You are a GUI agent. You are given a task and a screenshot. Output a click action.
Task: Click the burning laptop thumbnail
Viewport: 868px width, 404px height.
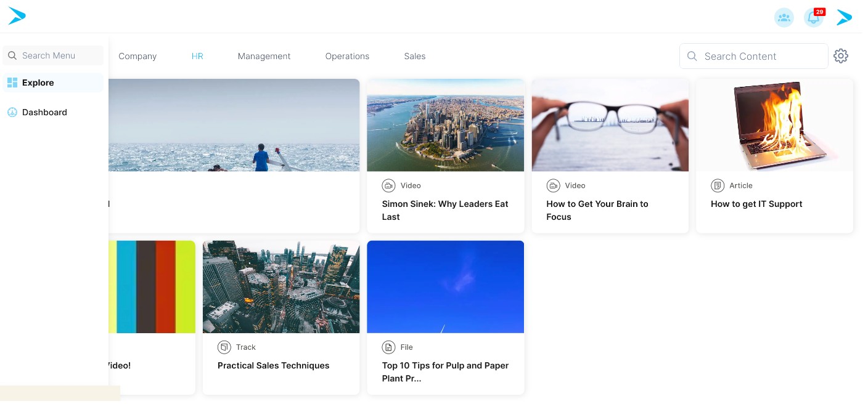tap(774, 125)
